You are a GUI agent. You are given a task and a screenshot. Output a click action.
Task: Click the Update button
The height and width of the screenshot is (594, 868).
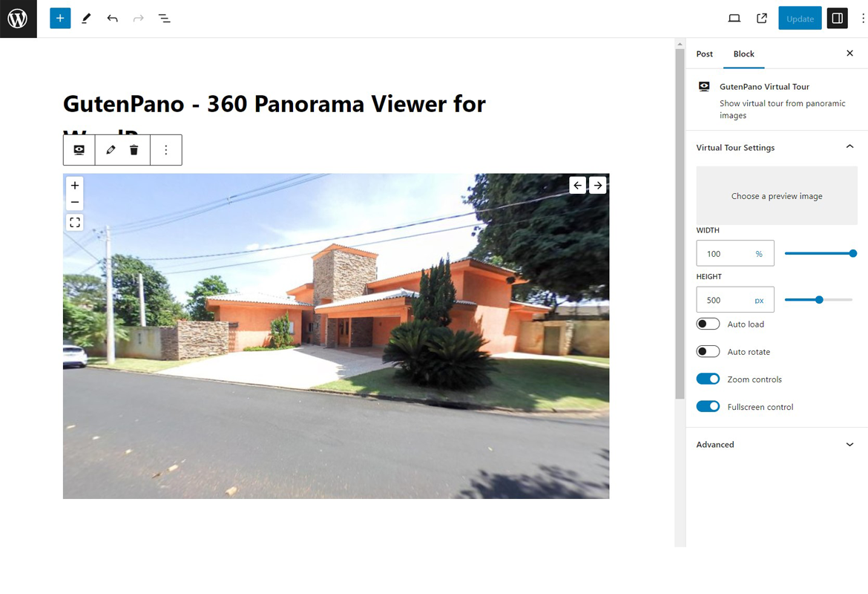click(x=800, y=18)
